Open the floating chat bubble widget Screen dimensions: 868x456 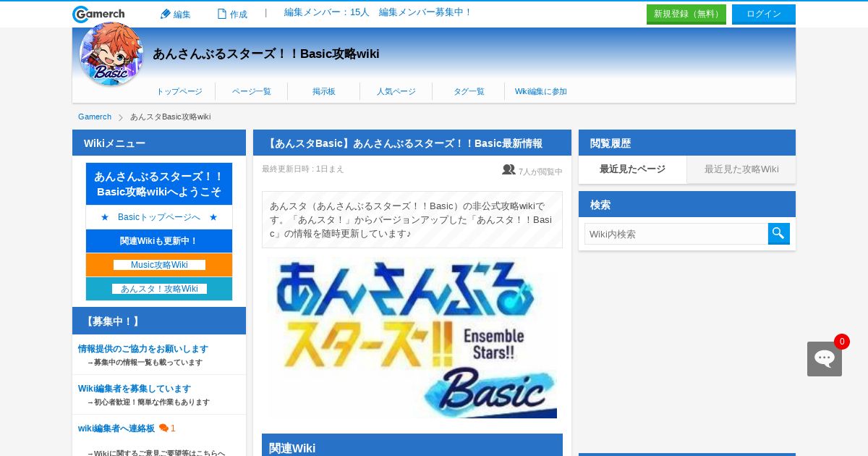(x=825, y=359)
